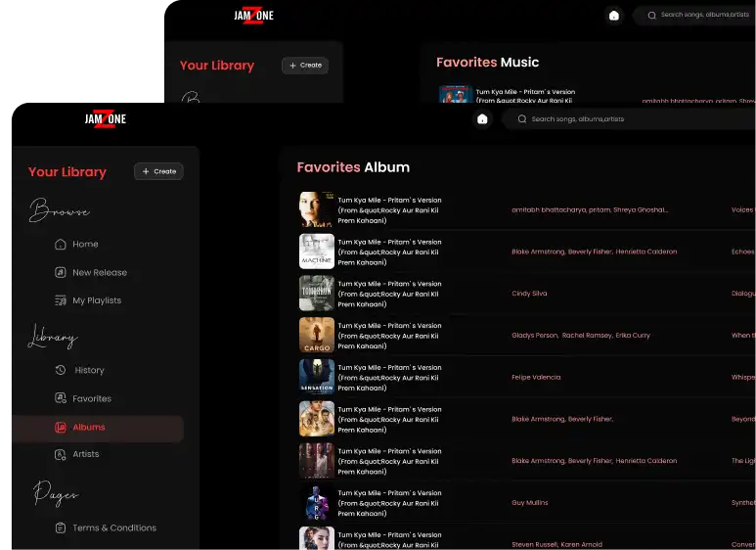Click 'Your Library' title in back window
The height and width of the screenshot is (550, 756).
(x=217, y=66)
